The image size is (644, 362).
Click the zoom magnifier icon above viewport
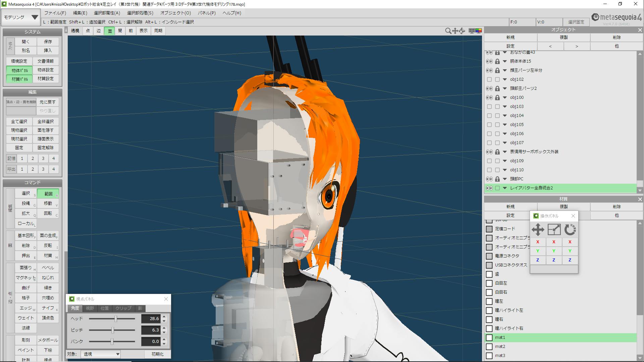(x=448, y=31)
